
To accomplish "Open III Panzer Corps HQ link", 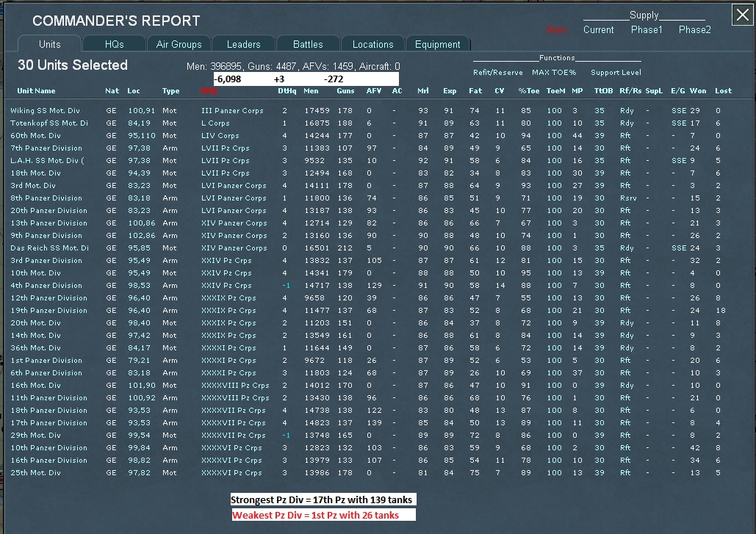I will pos(232,110).
